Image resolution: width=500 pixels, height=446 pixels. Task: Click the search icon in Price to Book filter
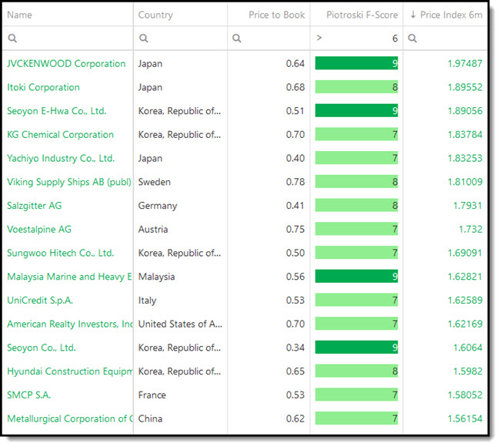click(237, 38)
